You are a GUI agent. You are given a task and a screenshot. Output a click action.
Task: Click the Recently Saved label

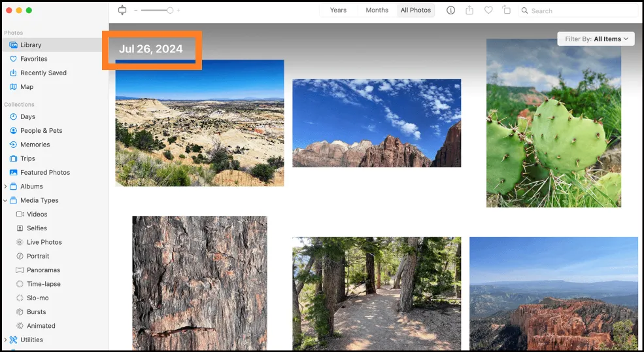pos(44,73)
